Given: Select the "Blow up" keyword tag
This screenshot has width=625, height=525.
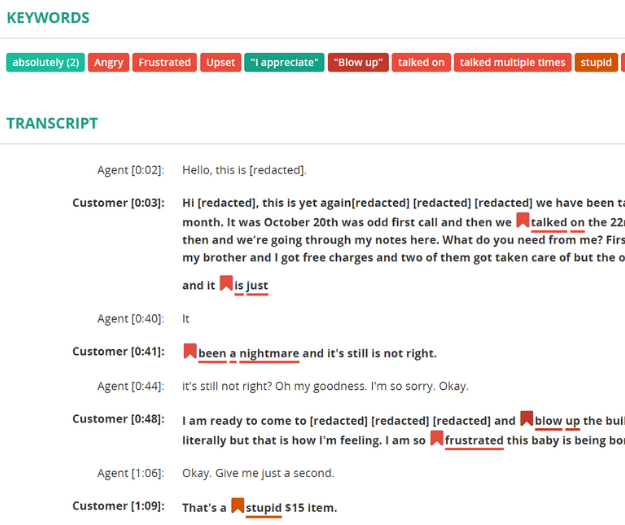Looking at the screenshot, I should click(358, 63).
